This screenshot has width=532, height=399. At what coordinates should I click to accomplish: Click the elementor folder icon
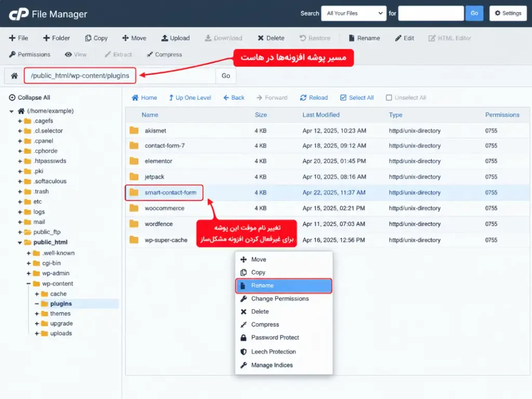(134, 161)
